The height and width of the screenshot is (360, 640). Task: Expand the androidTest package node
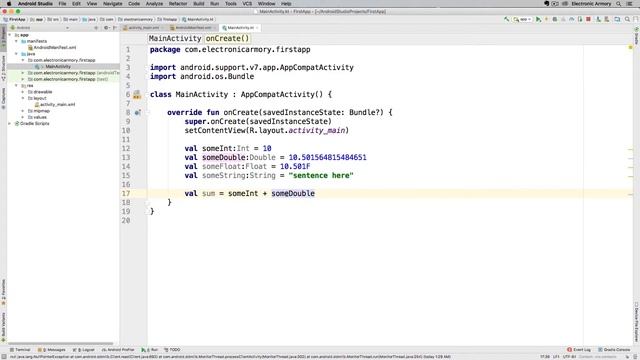tap(23, 73)
